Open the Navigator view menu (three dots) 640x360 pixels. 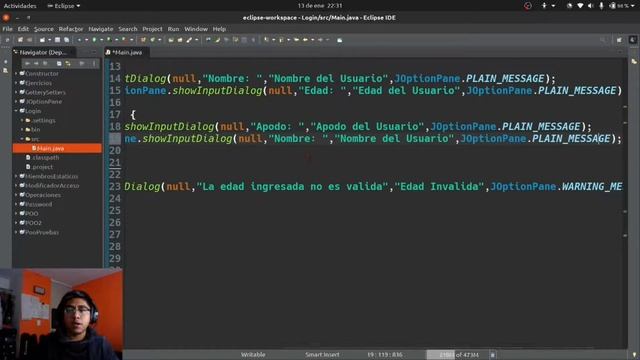click(x=94, y=64)
